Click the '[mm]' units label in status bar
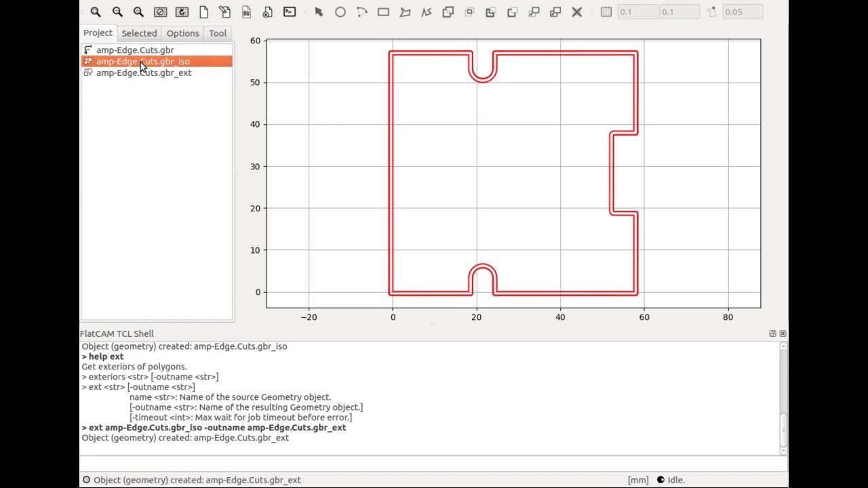The width and height of the screenshot is (868, 488). point(638,480)
